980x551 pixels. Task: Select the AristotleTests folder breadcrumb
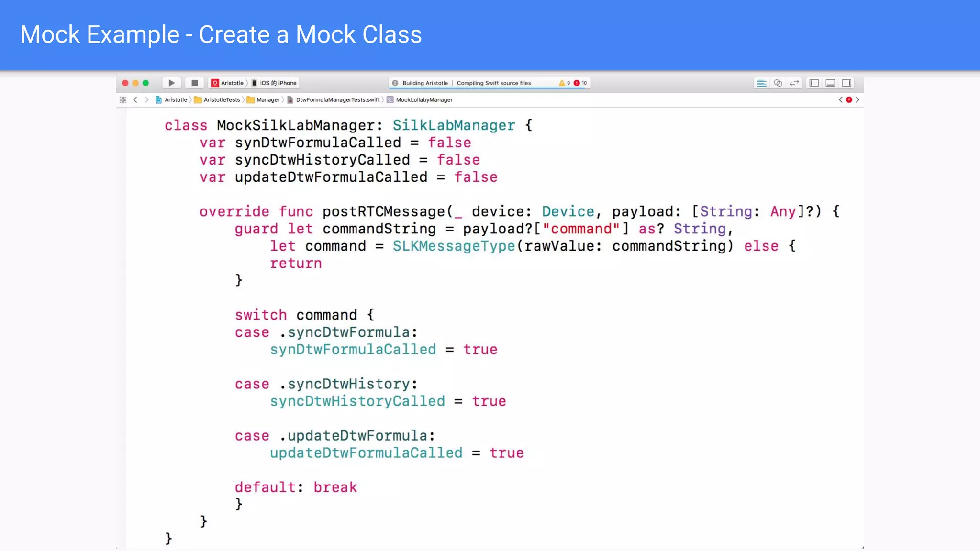click(221, 100)
